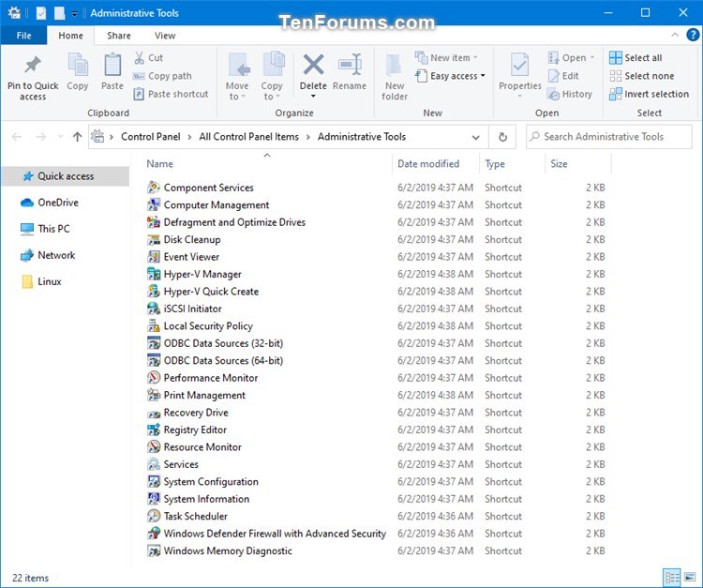Click Paste shortcut in Clipboard group
This screenshot has width=703, height=588.
click(x=171, y=94)
